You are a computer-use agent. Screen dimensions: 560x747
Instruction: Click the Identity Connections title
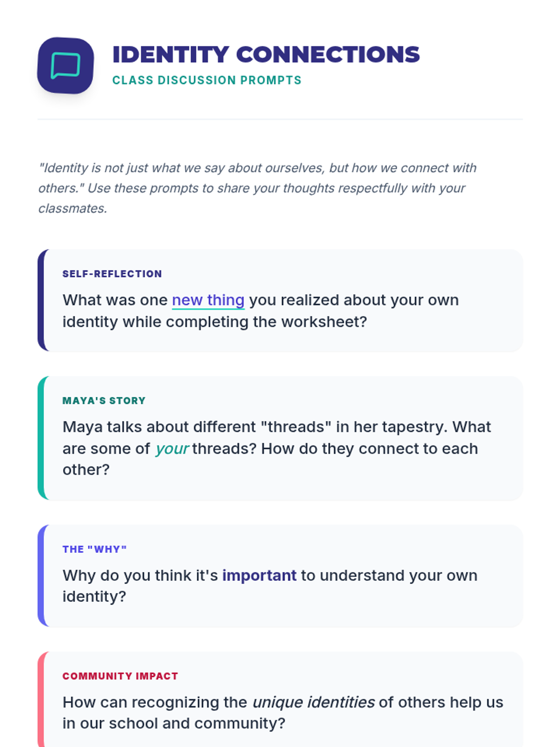pyautogui.click(x=266, y=54)
